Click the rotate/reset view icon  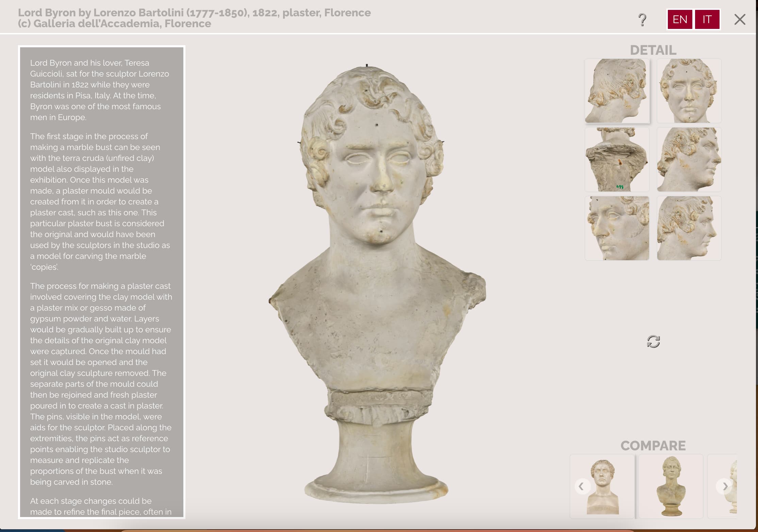click(653, 341)
